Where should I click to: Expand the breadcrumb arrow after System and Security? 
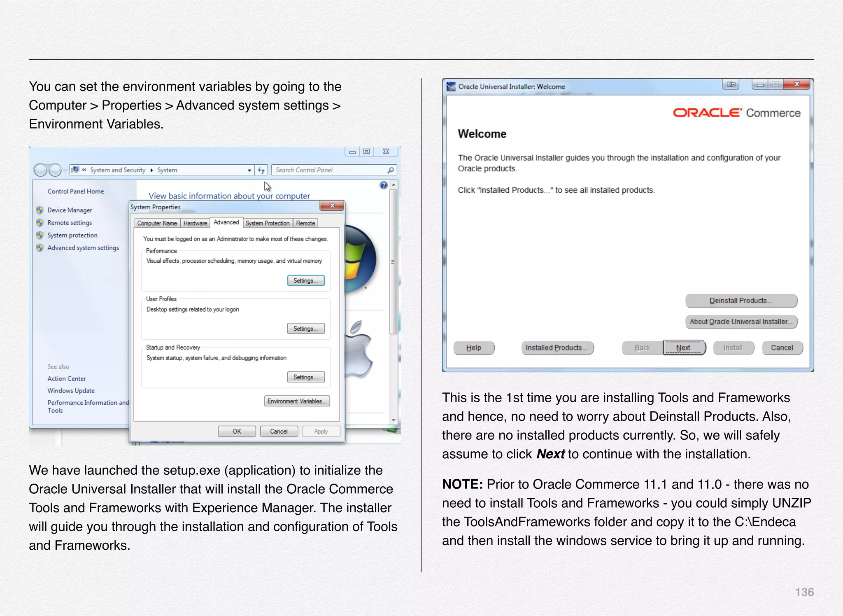coord(151,170)
